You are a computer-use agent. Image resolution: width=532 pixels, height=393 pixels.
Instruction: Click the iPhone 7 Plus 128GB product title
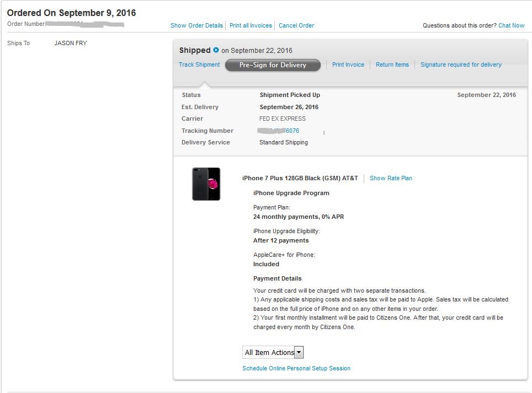coord(300,178)
